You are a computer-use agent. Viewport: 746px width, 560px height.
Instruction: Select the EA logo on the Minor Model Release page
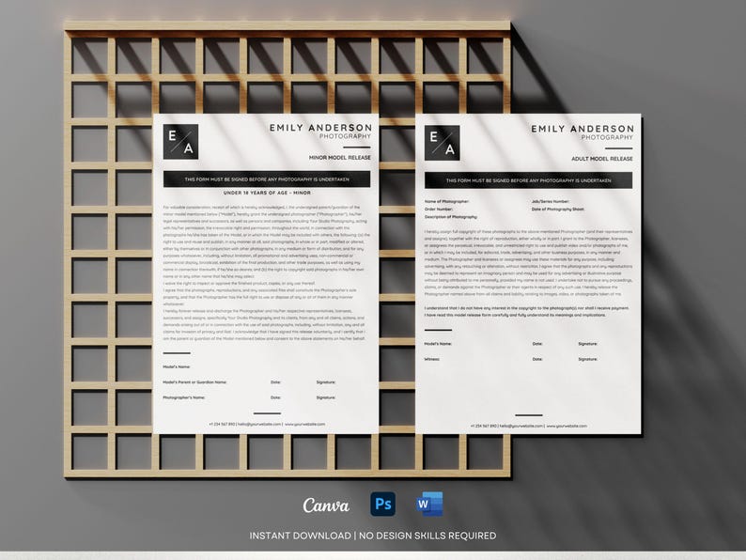pyautogui.click(x=180, y=142)
